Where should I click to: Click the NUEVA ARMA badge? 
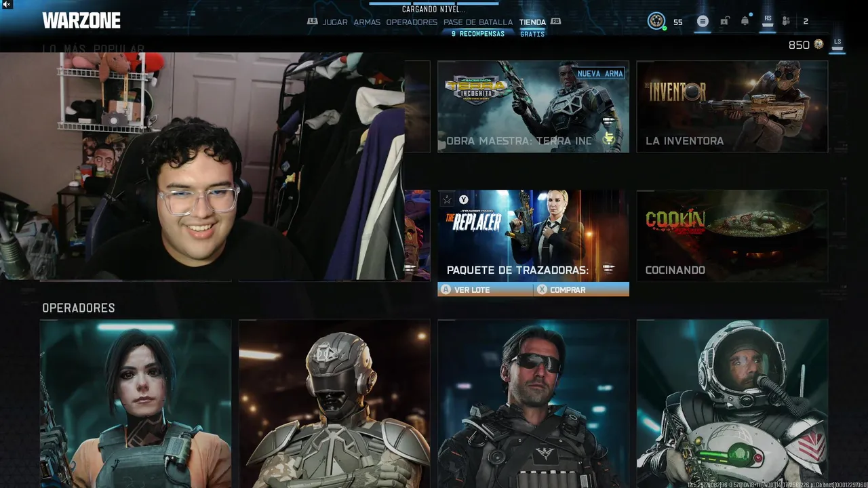click(x=600, y=73)
